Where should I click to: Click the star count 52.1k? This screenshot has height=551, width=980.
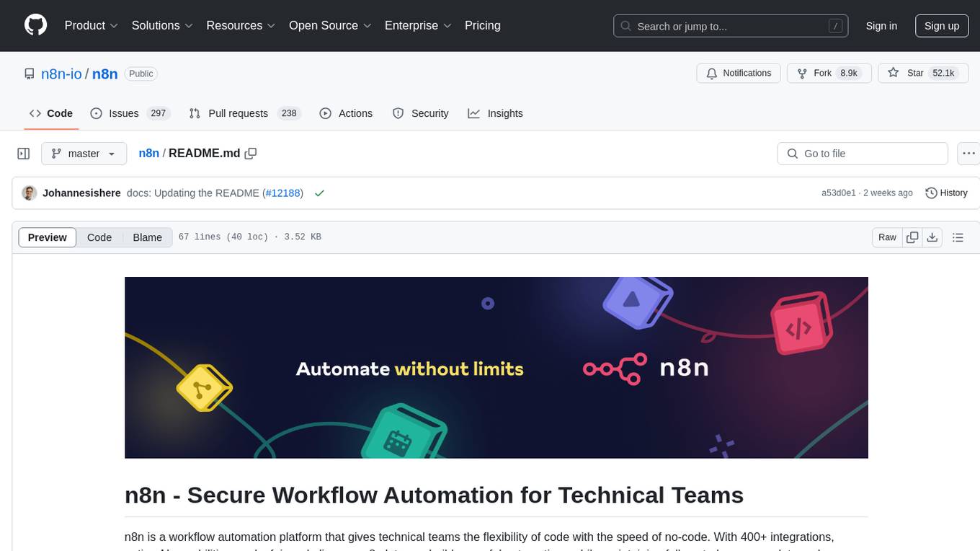943,73
